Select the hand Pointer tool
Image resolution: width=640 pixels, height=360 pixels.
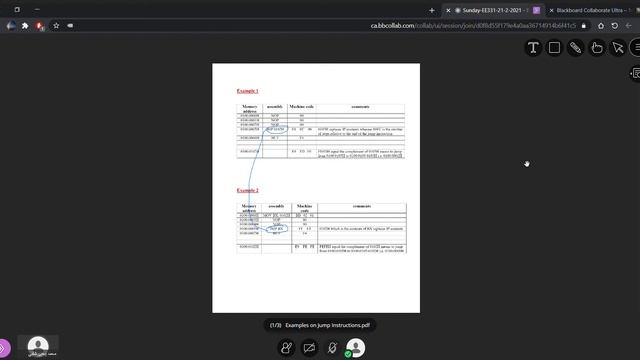click(x=597, y=48)
